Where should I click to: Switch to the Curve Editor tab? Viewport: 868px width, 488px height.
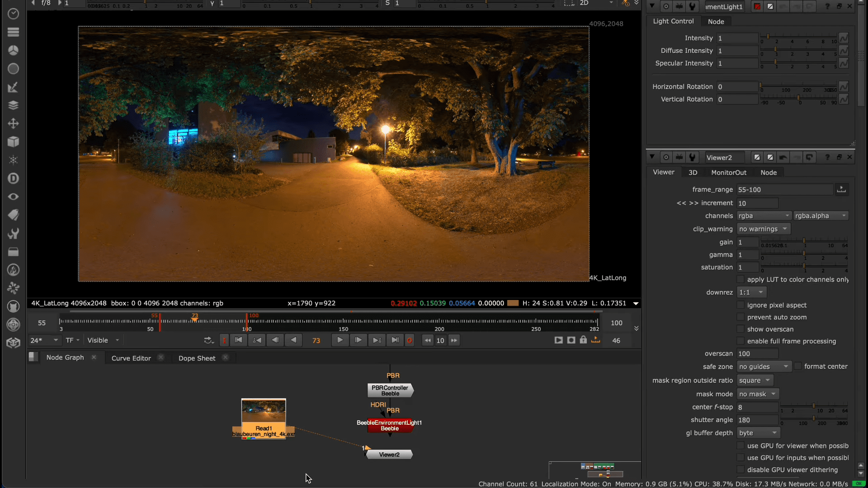click(x=131, y=358)
